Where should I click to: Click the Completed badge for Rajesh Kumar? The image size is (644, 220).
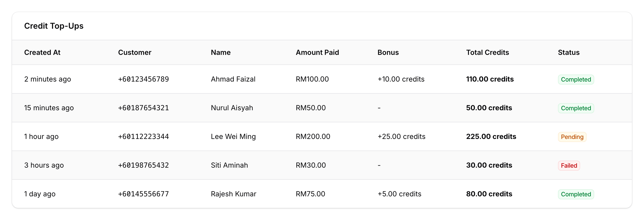[576, 194]
